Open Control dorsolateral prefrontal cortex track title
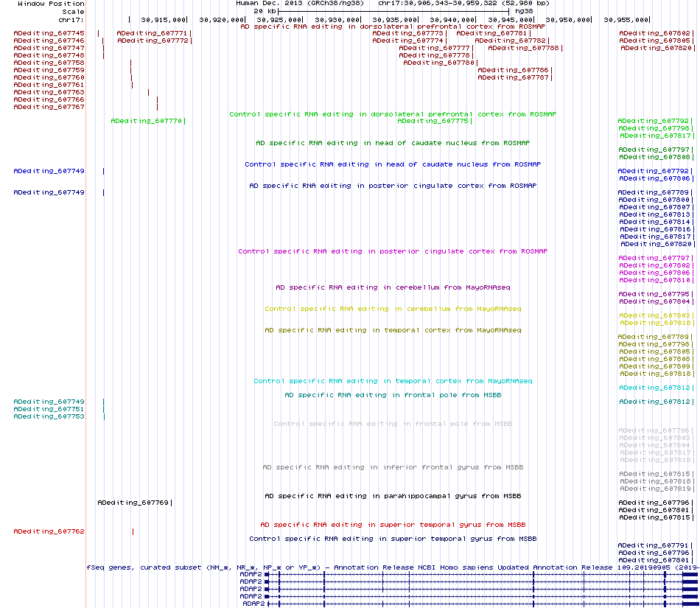The width and height of the screenshot is (700, 608). coord(393,114)
